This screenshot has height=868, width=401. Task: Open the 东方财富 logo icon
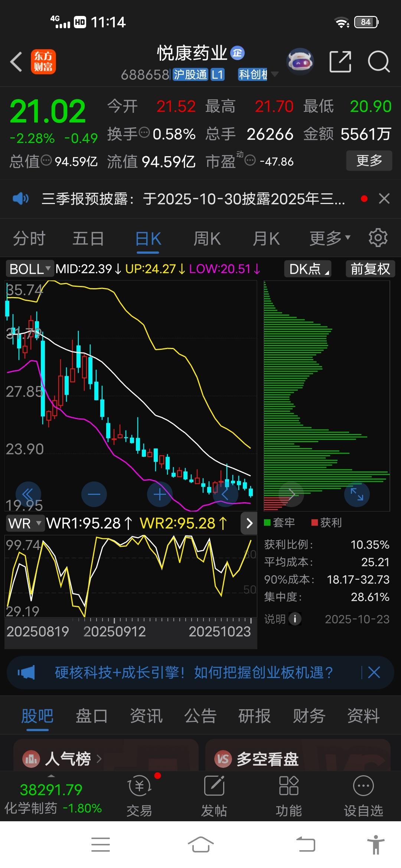coord(43,62)
